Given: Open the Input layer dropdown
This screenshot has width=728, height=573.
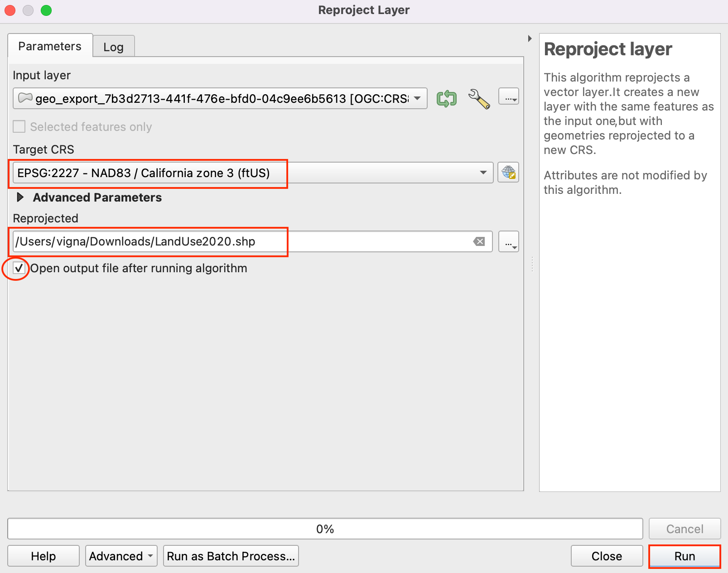Looking at the screenshot, I should 417,98.
